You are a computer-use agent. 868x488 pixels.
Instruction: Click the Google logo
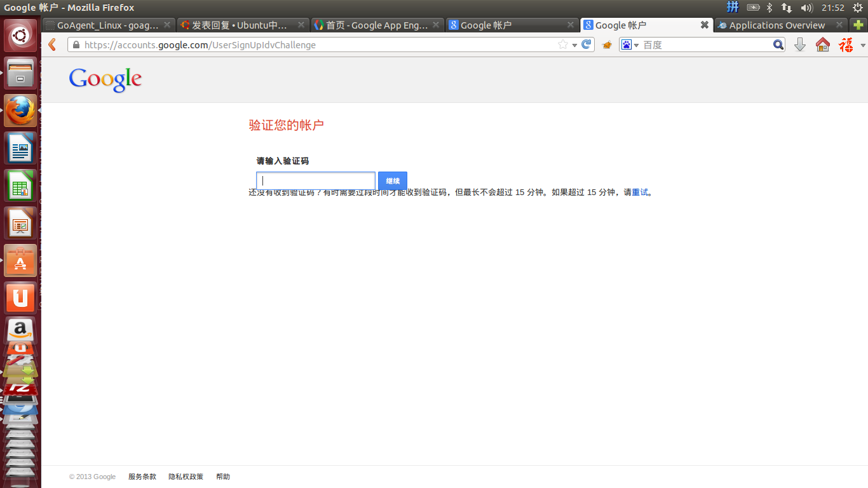tap(105, 80)
